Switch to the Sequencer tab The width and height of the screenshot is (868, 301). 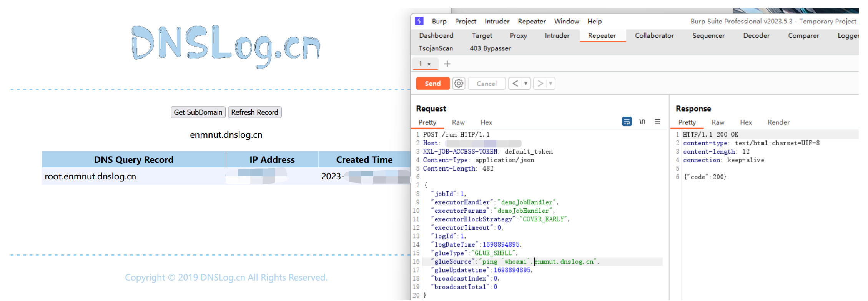pyautogui.click(x=708, y=35)
